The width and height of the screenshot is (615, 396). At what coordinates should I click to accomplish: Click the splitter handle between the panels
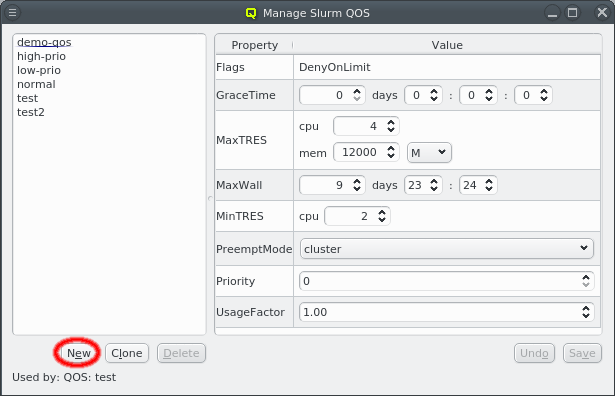pos(210,199)
